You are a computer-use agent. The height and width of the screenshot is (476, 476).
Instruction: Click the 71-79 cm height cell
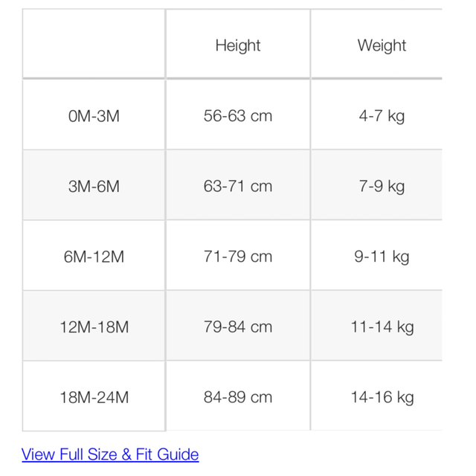(x=238, y=256)
